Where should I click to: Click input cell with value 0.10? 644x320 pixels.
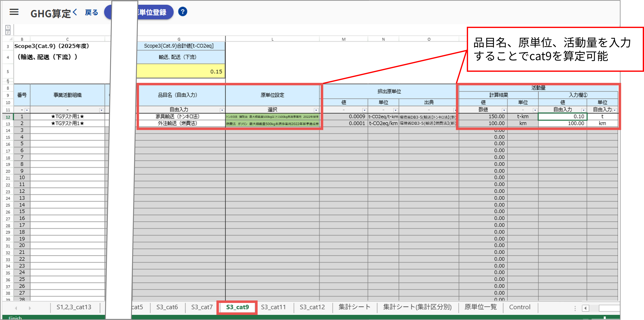click(563, 116)
